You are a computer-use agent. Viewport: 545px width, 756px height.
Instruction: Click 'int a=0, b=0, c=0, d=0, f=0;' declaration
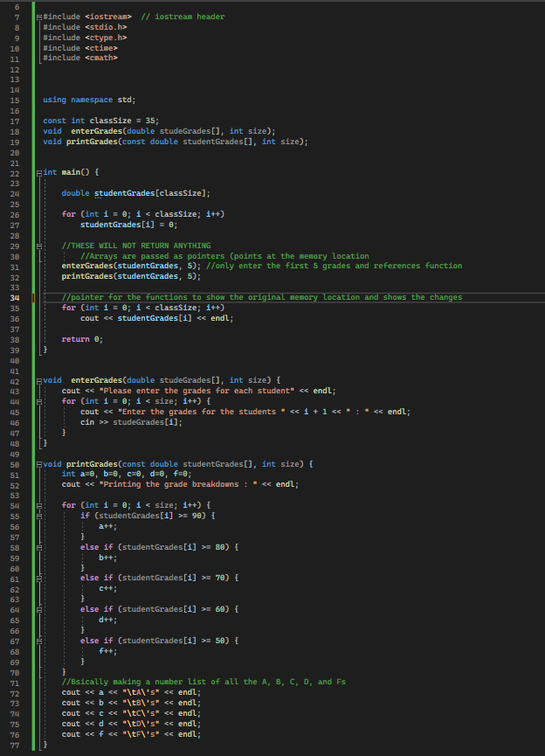click(127, 474)
